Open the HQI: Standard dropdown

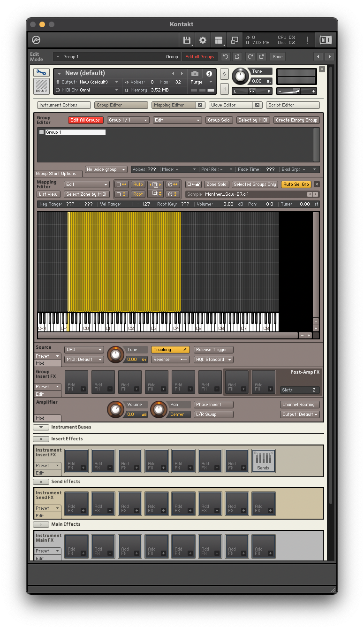tap(213, 360)
